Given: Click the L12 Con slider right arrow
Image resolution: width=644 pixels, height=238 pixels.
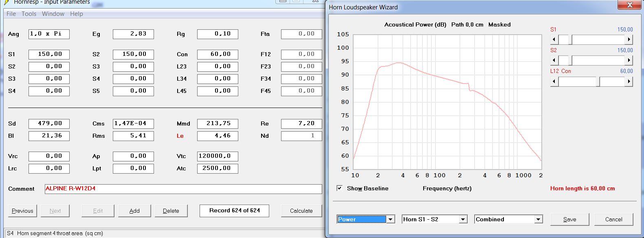Looking at the screenshot, I should [x=629, y=81].
